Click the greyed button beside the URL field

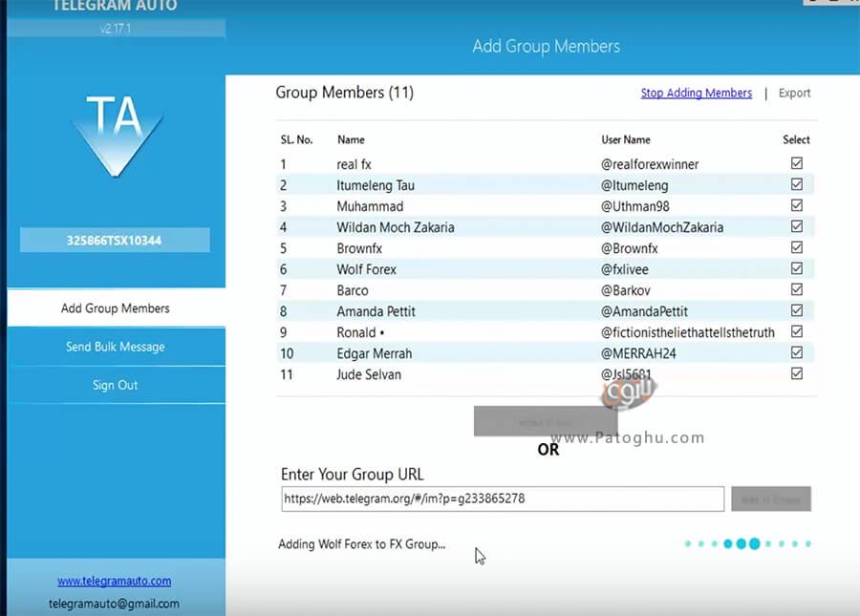point(770,499)
